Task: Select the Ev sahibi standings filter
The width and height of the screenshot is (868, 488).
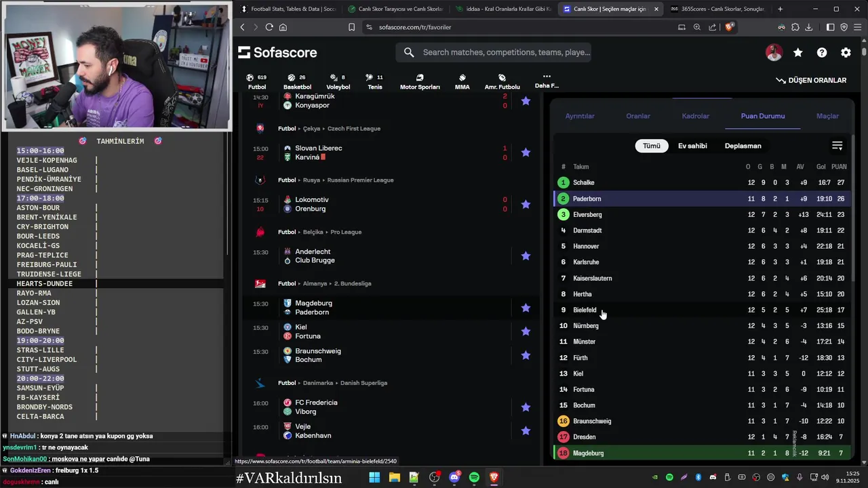Action: pos(692,146)
